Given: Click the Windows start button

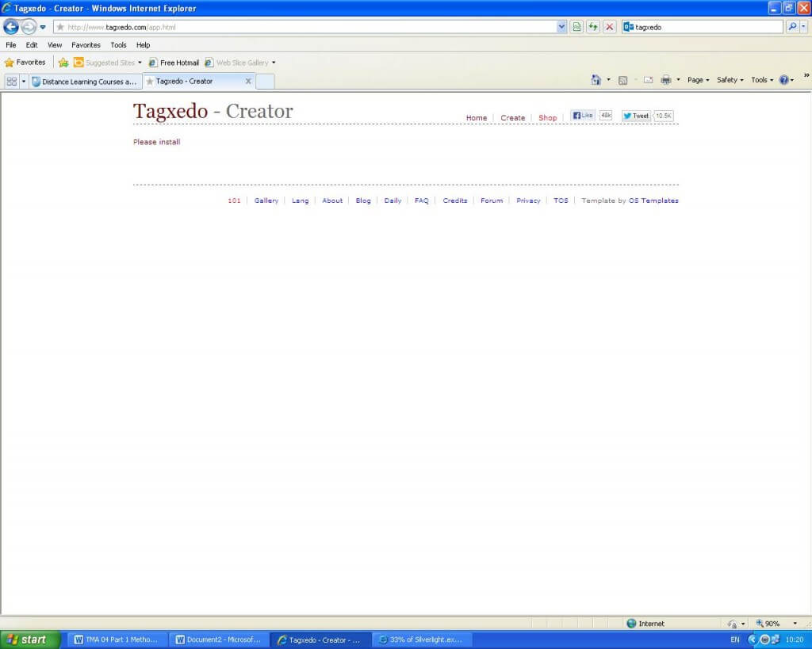Looking at the screenshot, I should [30, 639].
